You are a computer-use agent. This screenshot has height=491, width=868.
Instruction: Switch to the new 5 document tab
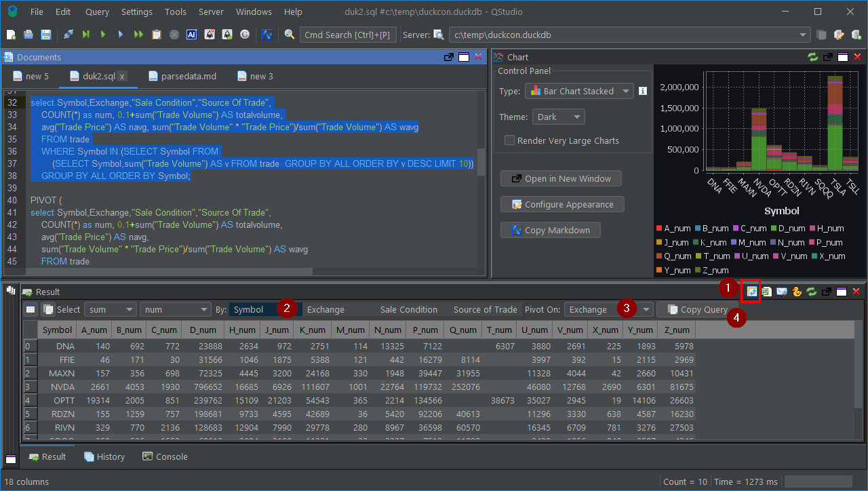[x=30, y=76]
